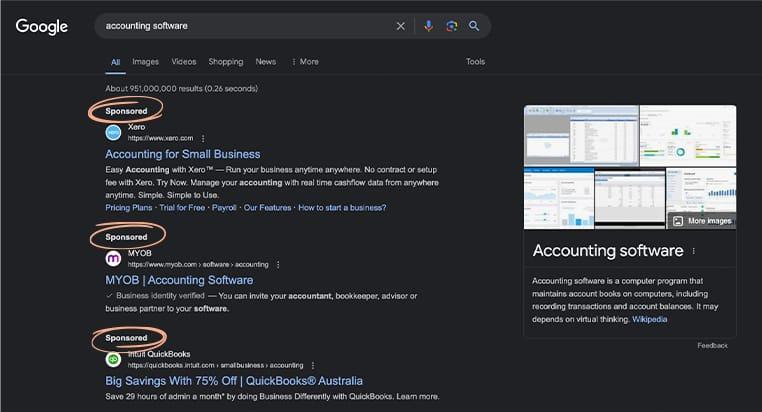
Task: Open options beside Accounting software heading
Action: point(693,251)
